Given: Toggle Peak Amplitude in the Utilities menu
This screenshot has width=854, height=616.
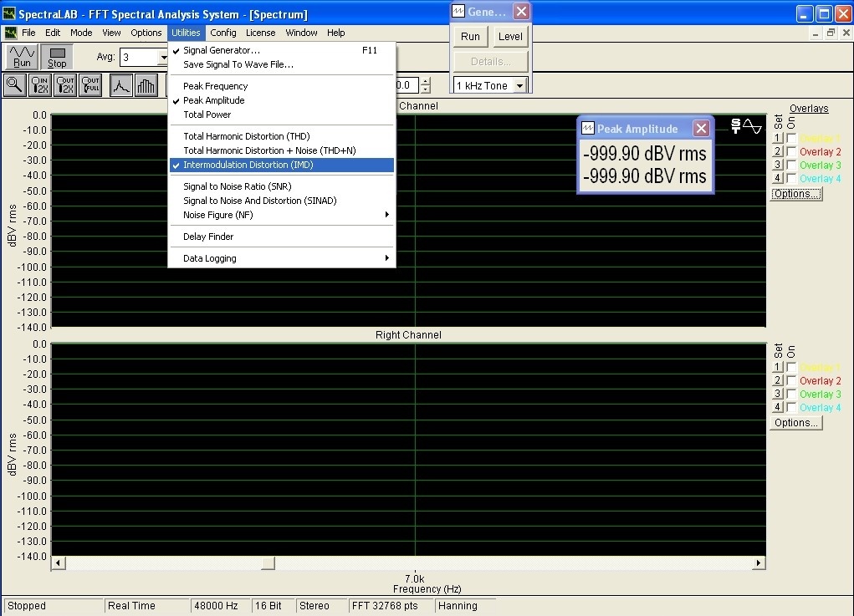Looking at the screenshot, I should click(282, 100).
